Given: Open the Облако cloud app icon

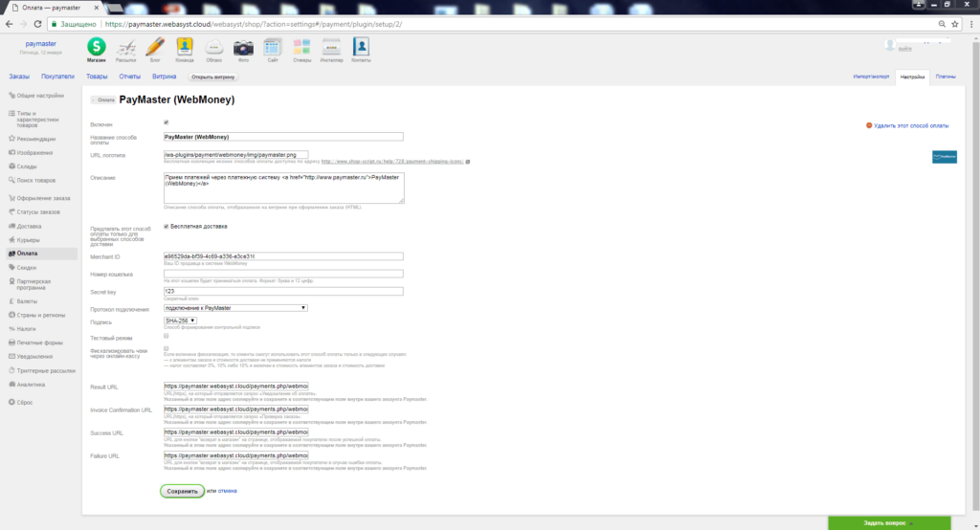Looking at the screenshot, I should coord(213,50).
